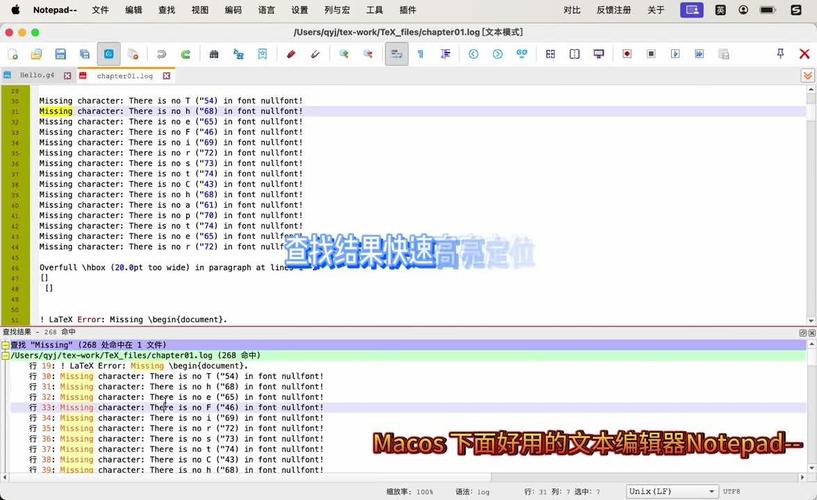Open the Unix(LF) line ending dropdown

pyautogui.click(x=672, y=491)
